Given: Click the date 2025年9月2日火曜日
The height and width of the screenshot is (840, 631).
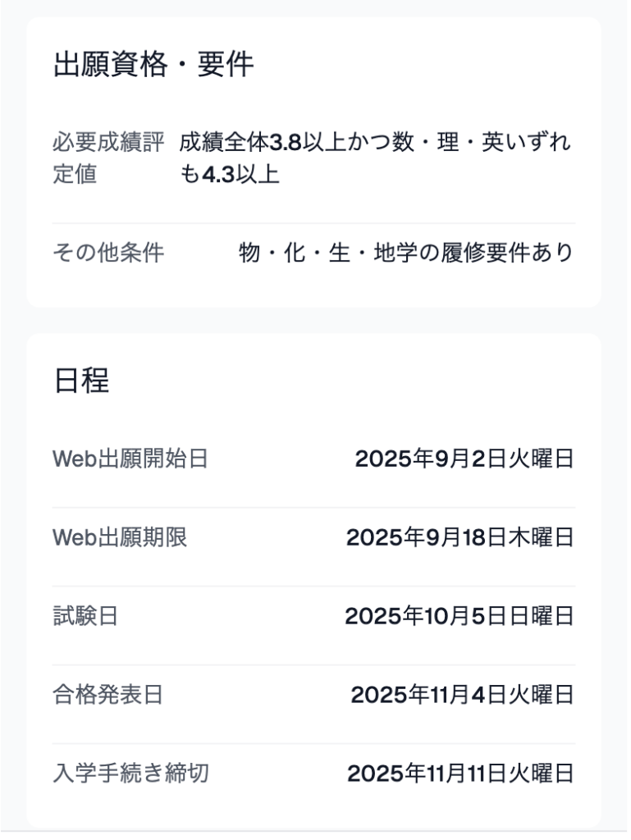Looking at the screenshot, I should tap(464, 459).
